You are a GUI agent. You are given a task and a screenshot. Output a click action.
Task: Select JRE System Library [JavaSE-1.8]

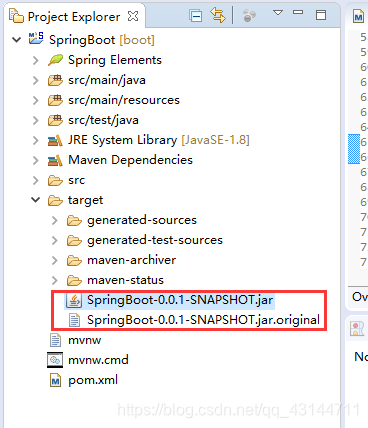(x=159, y=140)
